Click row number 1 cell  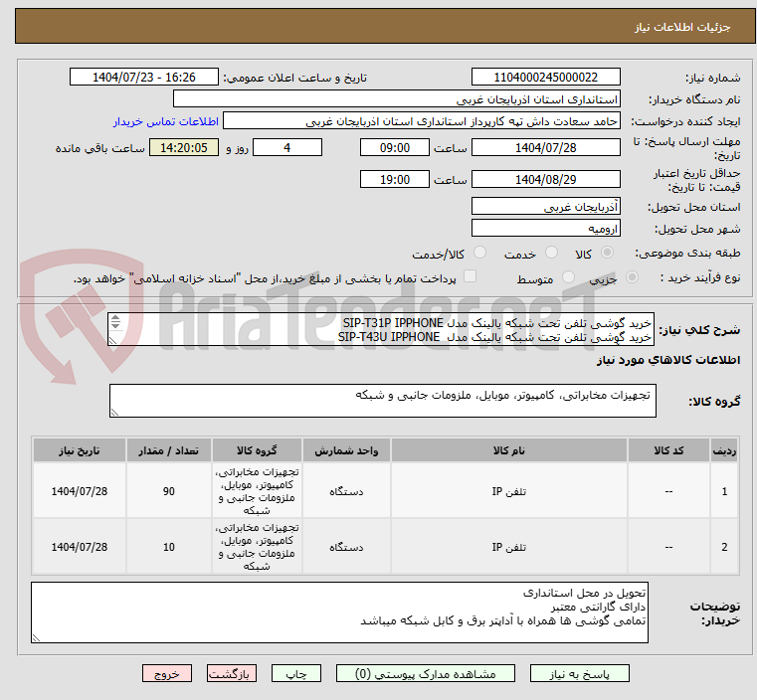pos(724,491)
